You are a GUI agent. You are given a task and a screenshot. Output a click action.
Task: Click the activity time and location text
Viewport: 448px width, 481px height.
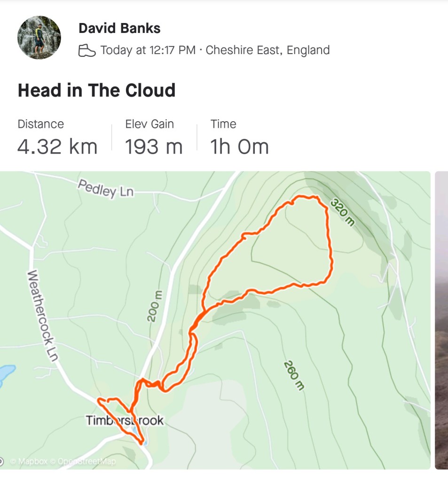(x=215, y=50)
